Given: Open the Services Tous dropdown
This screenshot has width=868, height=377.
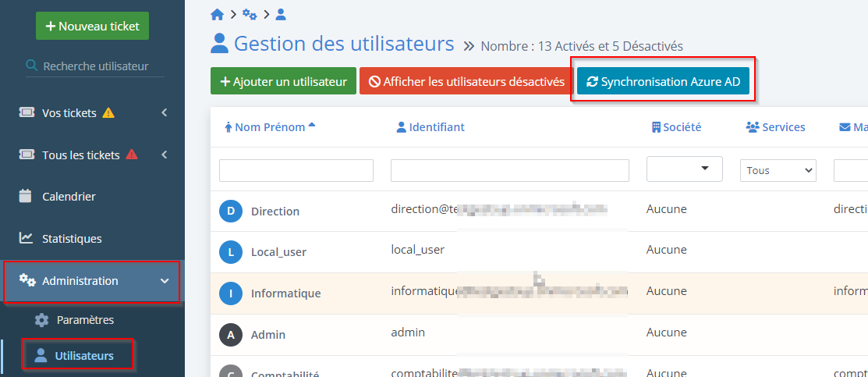Looking at the screenshot, I should coord(778,170).
